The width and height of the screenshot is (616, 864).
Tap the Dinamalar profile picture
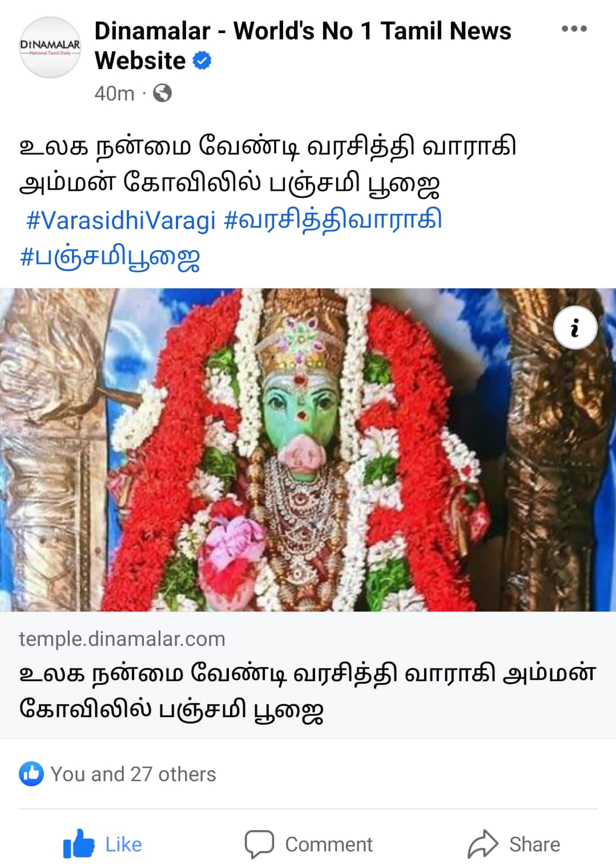tap(50, 47)
